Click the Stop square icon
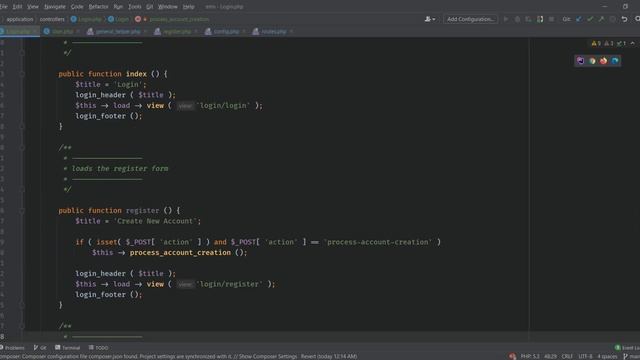 [551, 19]
